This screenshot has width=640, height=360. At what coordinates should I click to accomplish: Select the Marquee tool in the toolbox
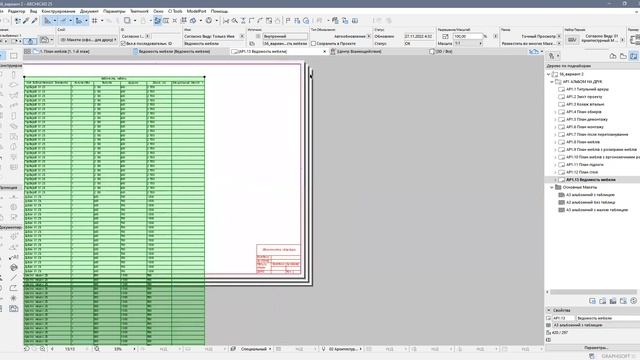[14, 56]
